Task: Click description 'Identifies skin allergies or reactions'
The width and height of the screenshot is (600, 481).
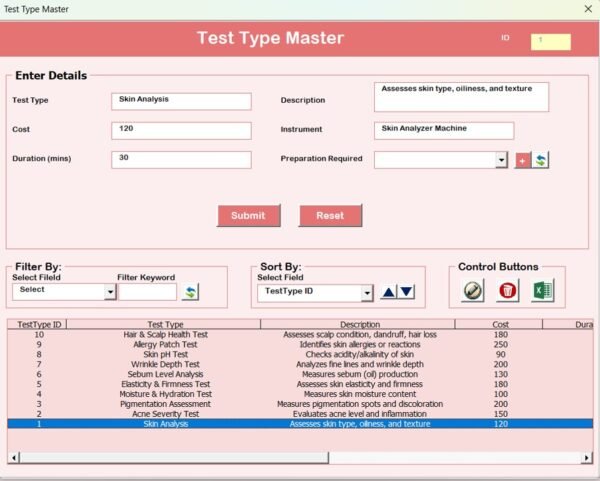Action: pos(360,344)
